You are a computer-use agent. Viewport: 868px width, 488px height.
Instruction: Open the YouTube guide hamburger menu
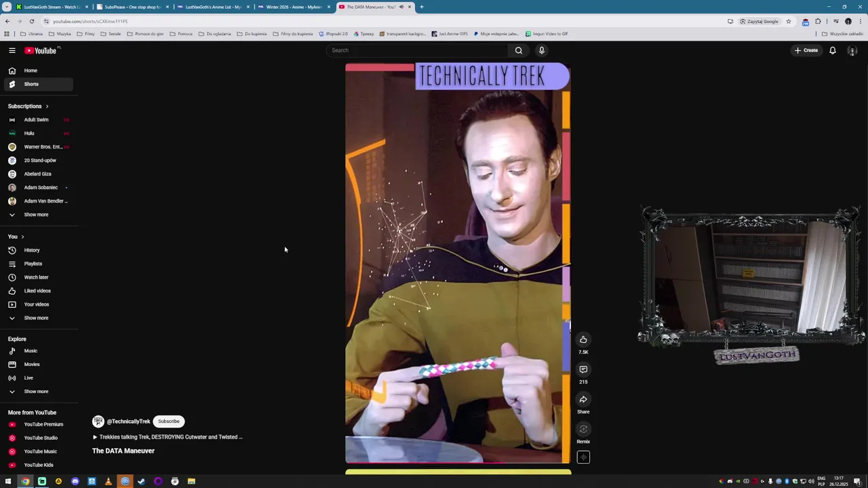(12, 50)
